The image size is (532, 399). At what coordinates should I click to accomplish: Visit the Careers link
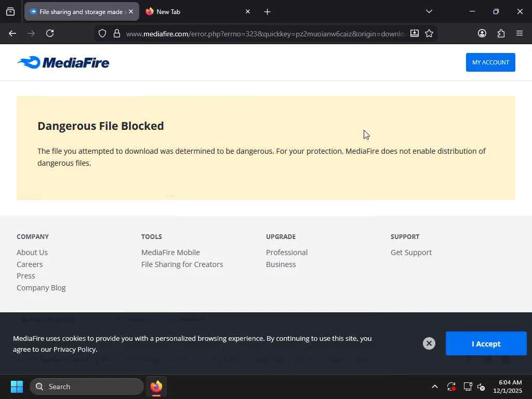[30, 264]
